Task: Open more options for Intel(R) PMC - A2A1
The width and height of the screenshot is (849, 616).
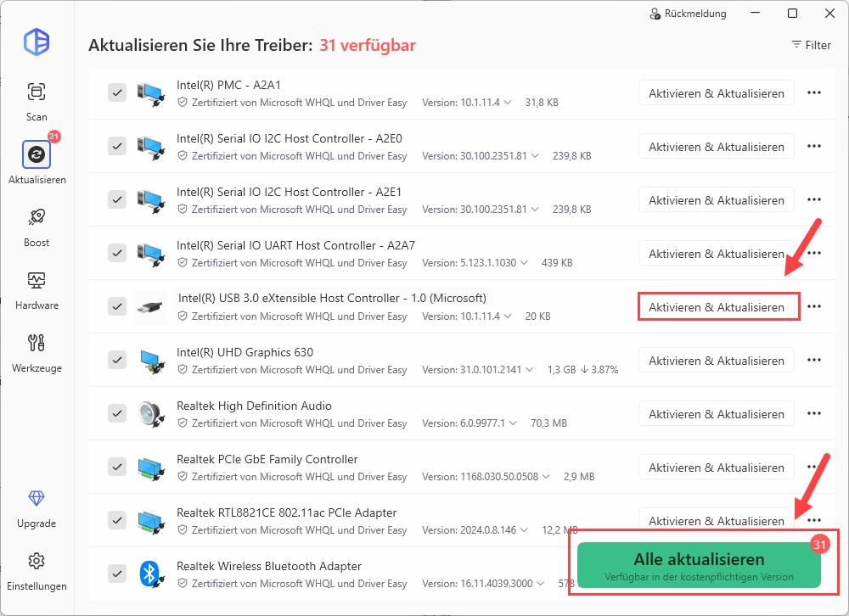Action: tap(814, 93)
